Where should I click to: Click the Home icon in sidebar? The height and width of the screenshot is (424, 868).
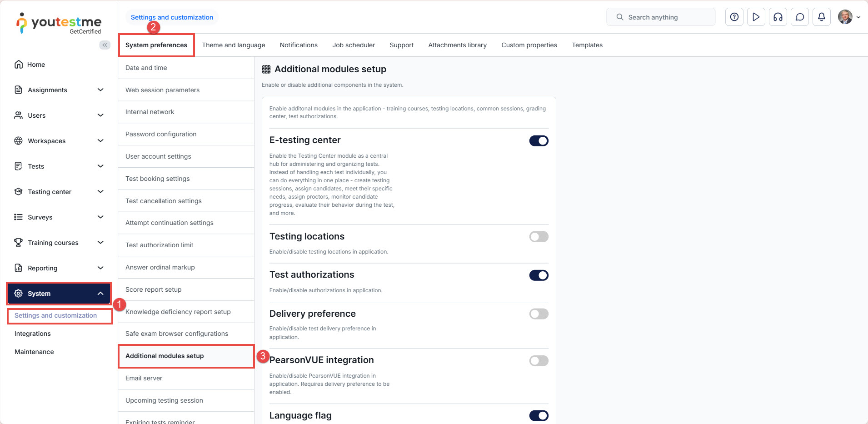[x=19, y=65]
